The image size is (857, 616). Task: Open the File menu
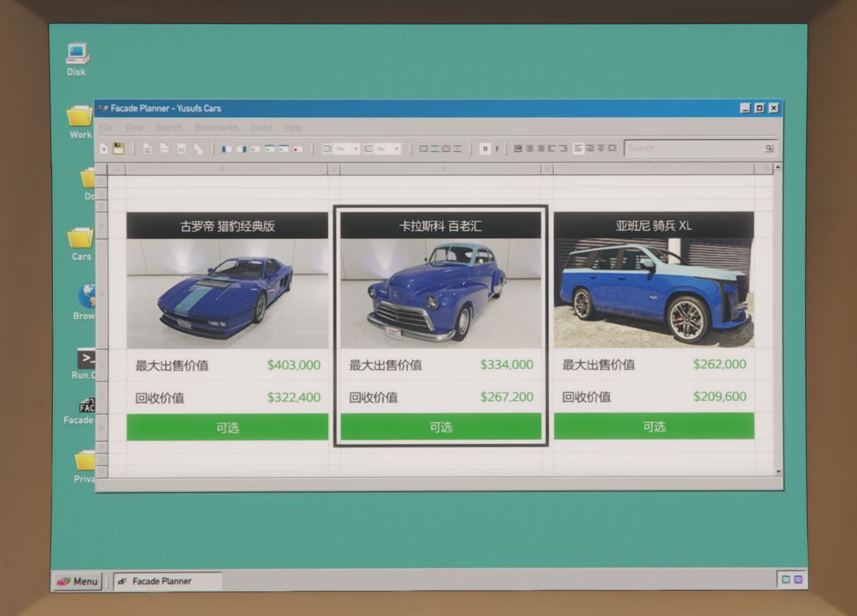tap(106, 127)
